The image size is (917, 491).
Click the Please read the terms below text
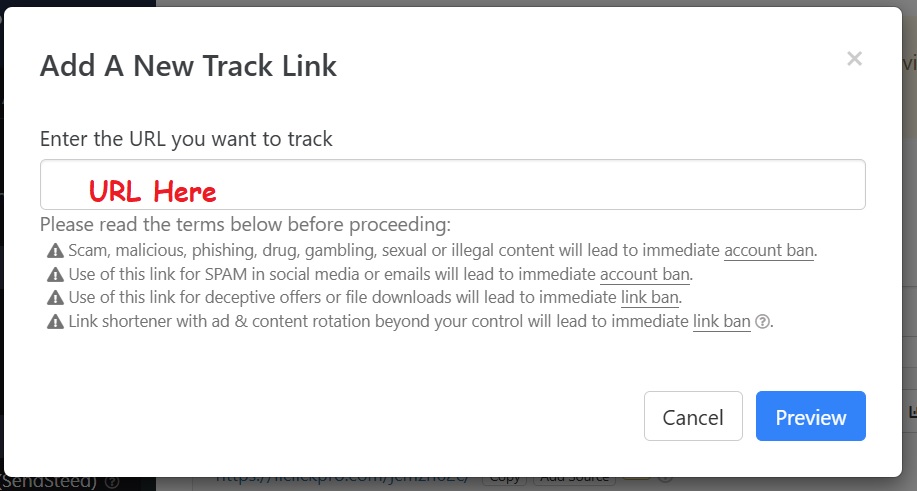tap(246, 224)
